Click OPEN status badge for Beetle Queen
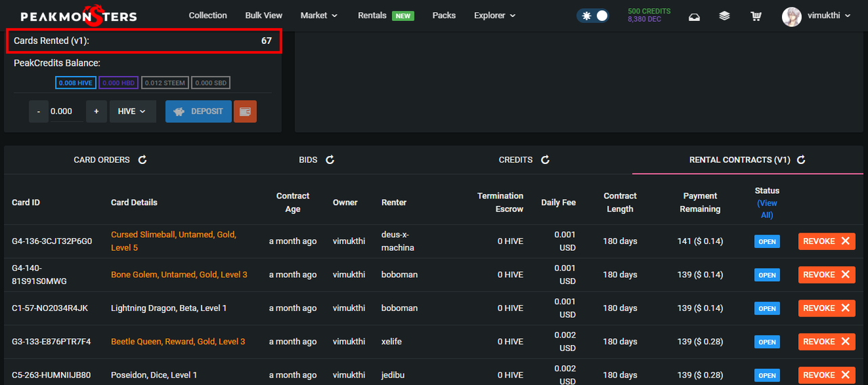868x385 pixels. coord(767,342)
